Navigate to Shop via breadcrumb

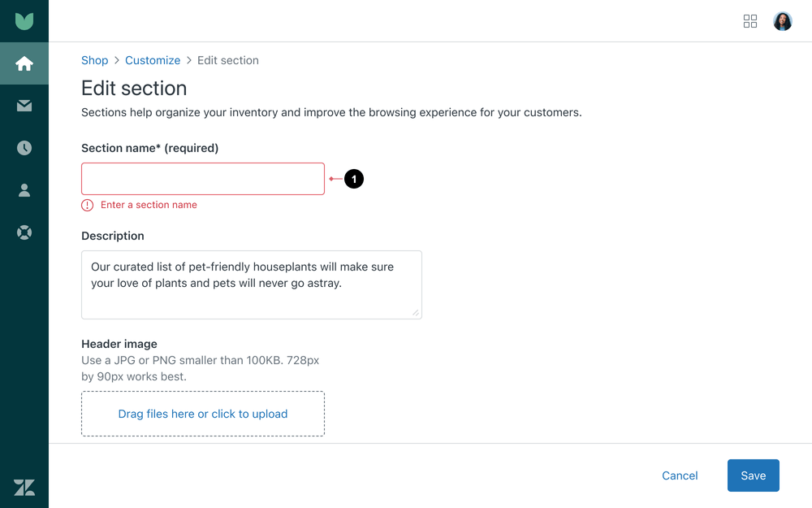pyautogui.click(x=94, y=60)
